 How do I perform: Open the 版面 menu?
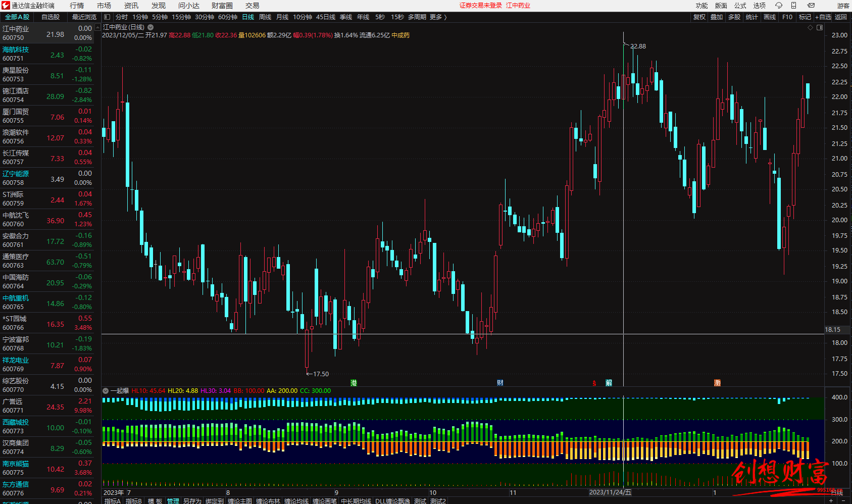(x=721, y=6)
